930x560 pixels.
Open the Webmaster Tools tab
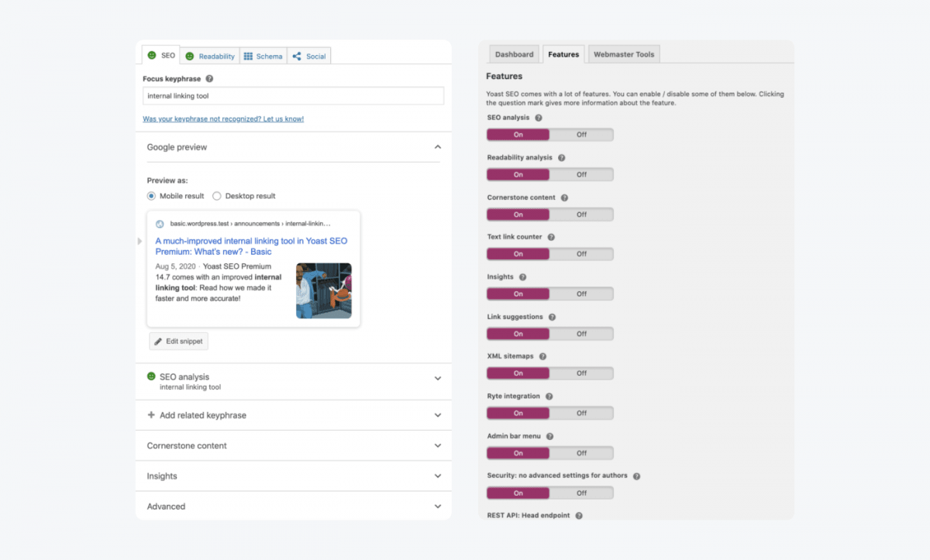tap(623, 54)
